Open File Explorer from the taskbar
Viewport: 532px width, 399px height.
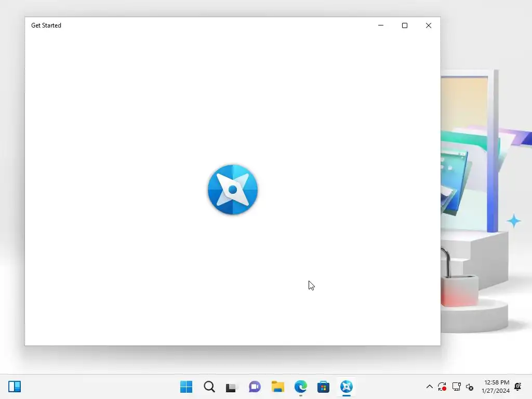click(x=278, y=387)
